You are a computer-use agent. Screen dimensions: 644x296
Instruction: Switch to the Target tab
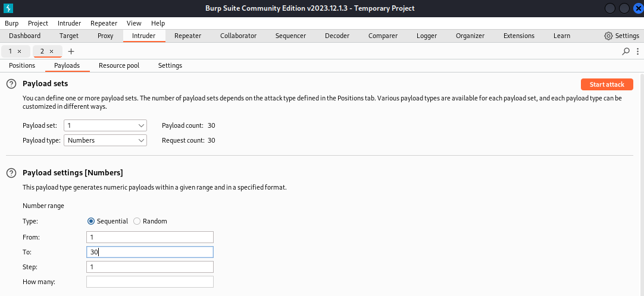(69, 36)
